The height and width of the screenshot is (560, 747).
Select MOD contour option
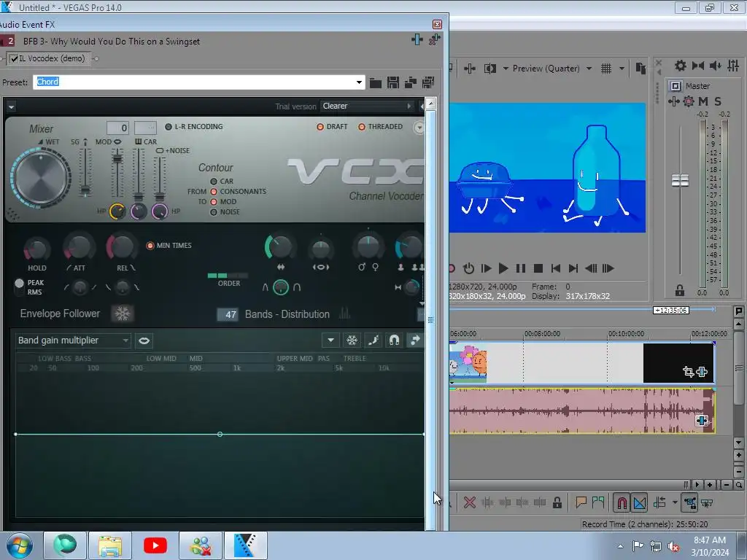tap(214, 202)
